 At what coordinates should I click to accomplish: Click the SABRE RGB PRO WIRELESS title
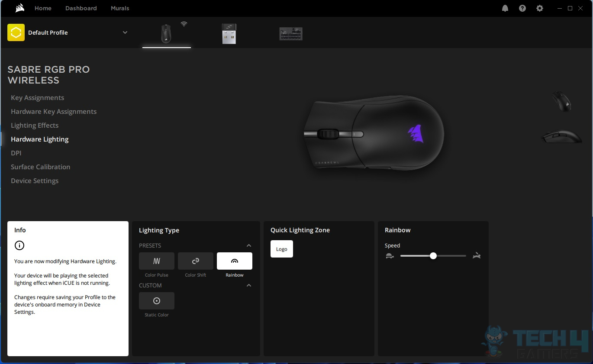point(48,75)
